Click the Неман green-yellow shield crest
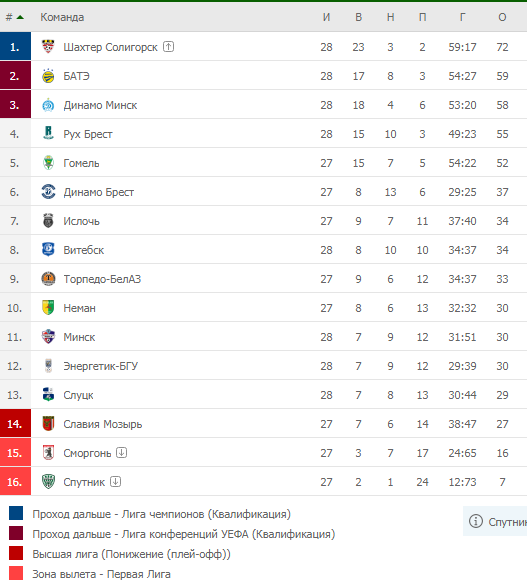The height and width of the screenshot is (585, 527). pos(48,308)
